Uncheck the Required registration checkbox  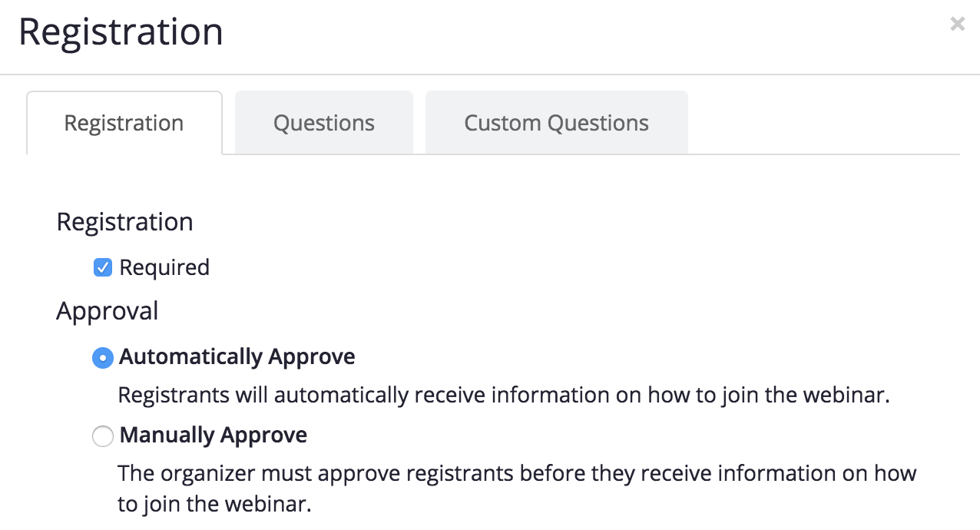[x=102, y=267]
